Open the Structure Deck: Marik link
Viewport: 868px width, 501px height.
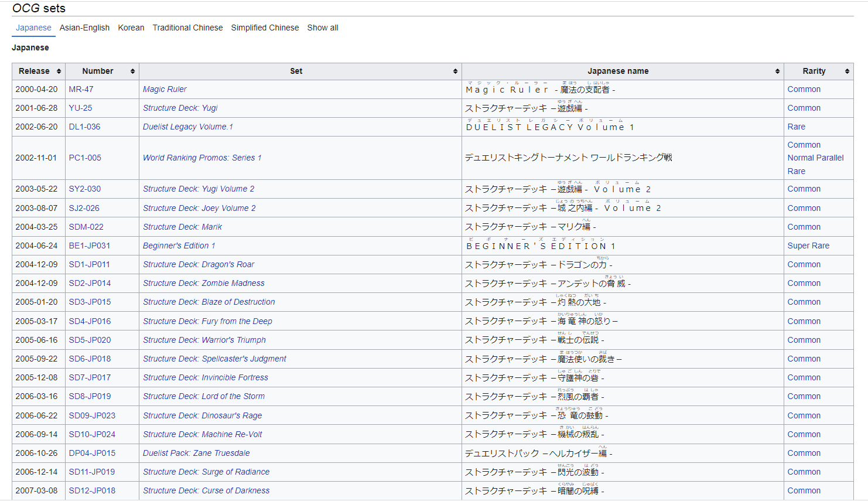[x=183, y=227]
